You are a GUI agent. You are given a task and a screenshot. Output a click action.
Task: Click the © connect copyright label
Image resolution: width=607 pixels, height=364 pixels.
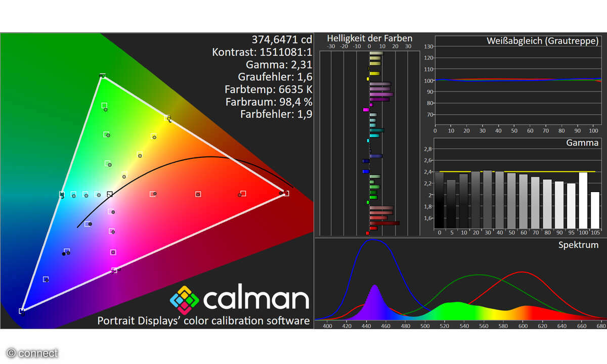point(32,353)
